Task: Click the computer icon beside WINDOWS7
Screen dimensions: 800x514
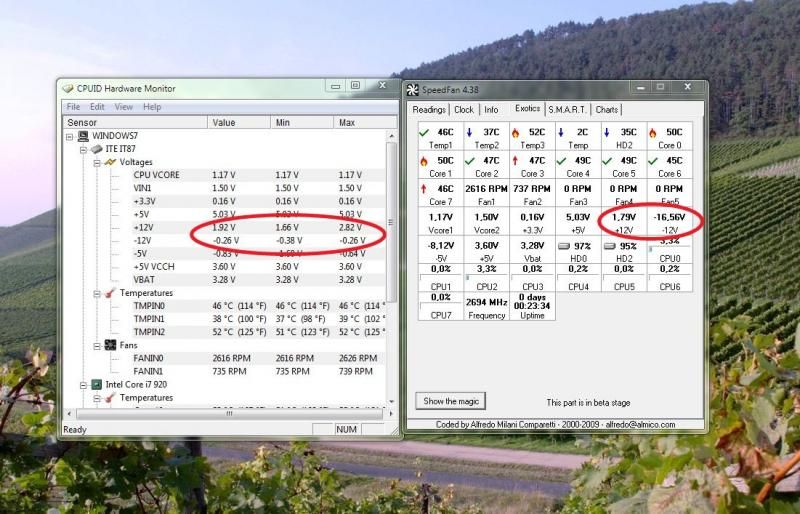Action: [x=83, y=136]
